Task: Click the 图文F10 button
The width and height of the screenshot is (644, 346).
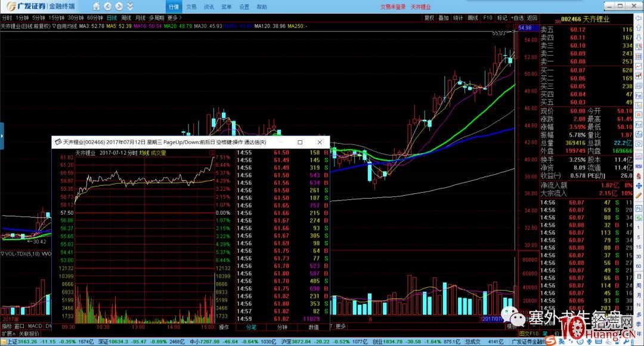Action: point(528,333)
